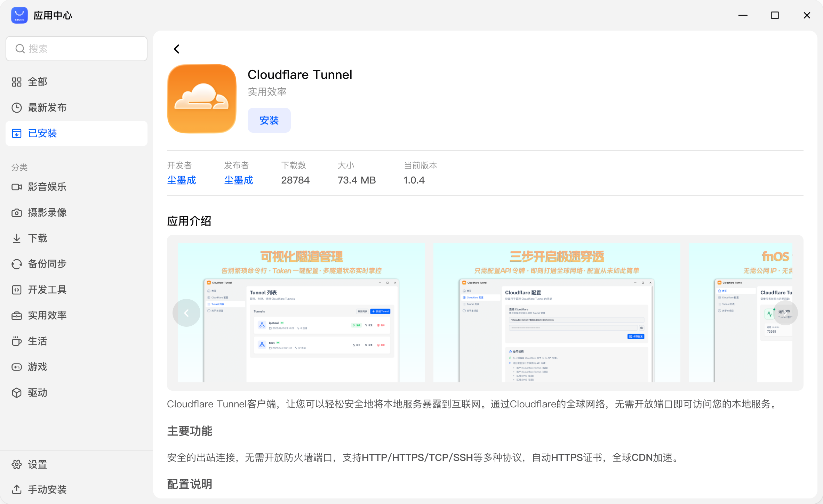Open developer 尘墨成 link
The height and width of the screenshot is (504, 823).
point(182,180)
